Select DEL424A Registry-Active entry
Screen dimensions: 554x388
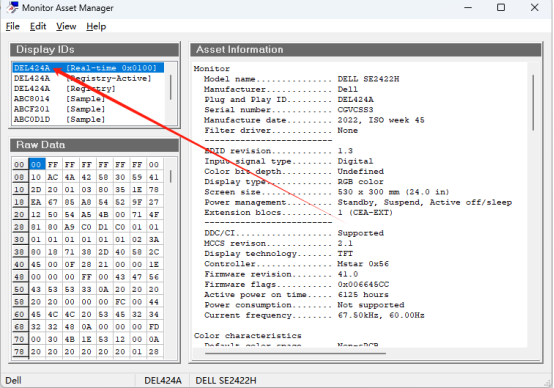[88, 78]
